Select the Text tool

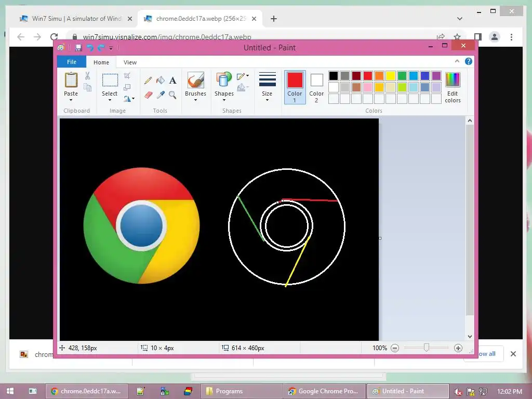[172, 81]
